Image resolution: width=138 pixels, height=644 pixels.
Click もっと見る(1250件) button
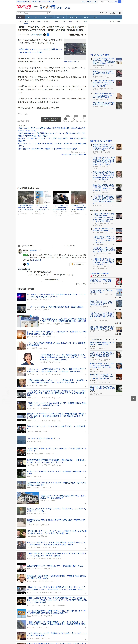(52, 279)
